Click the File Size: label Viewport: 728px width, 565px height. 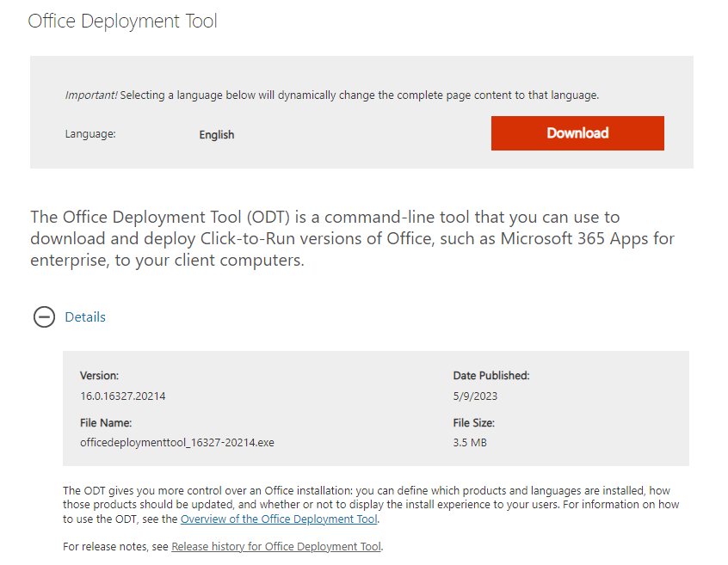[x=474, y=422]
